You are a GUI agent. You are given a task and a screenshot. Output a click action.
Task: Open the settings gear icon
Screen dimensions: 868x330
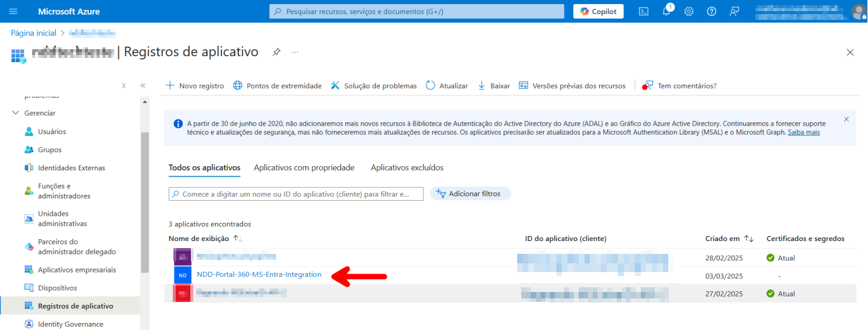click(x=689, y=11)
